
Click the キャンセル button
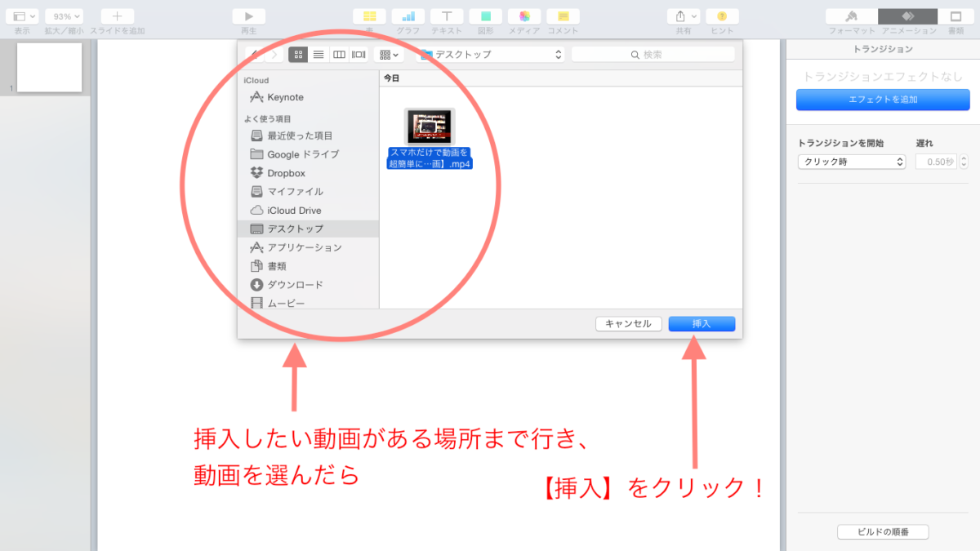point(628,323)
